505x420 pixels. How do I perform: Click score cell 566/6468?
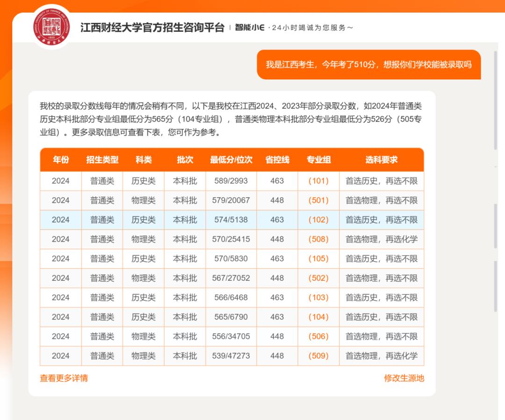(231, 298)
